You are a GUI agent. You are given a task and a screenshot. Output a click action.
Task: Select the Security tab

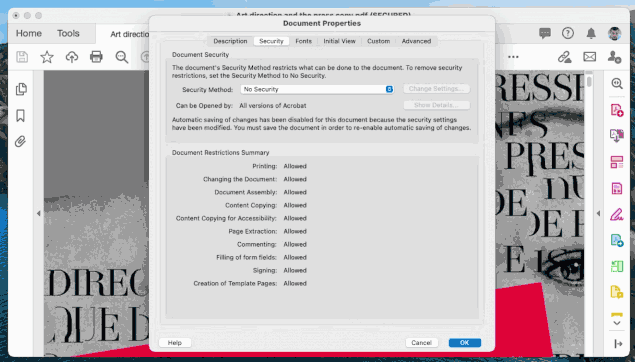271,41
